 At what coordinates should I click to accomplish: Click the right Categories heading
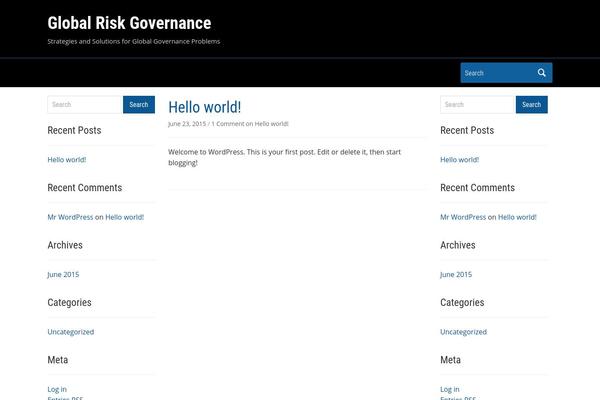tap(462, 302)
